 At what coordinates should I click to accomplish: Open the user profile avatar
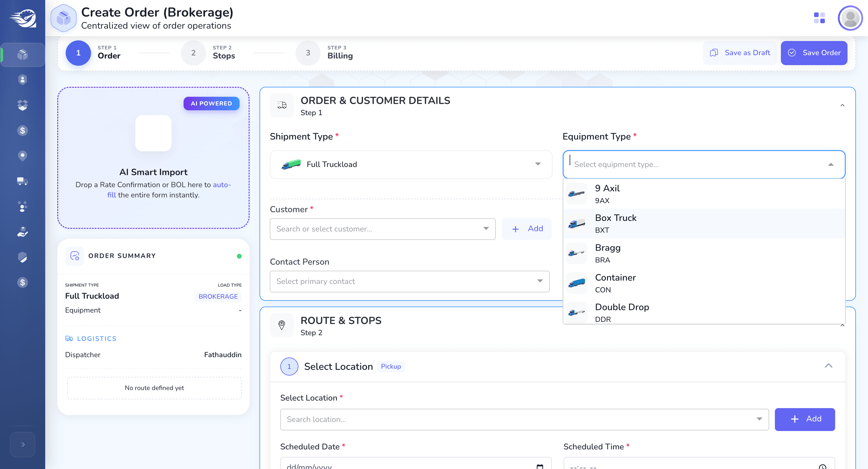850,18
